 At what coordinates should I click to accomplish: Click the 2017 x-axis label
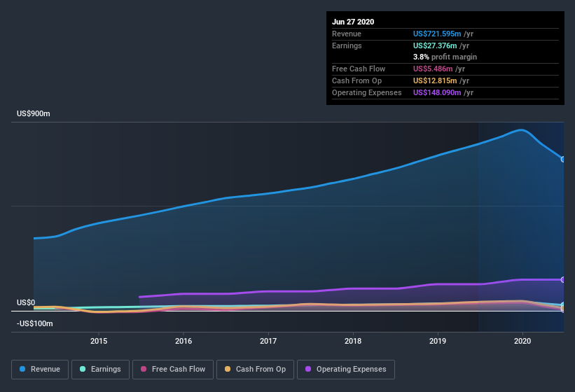click(268, 341)
